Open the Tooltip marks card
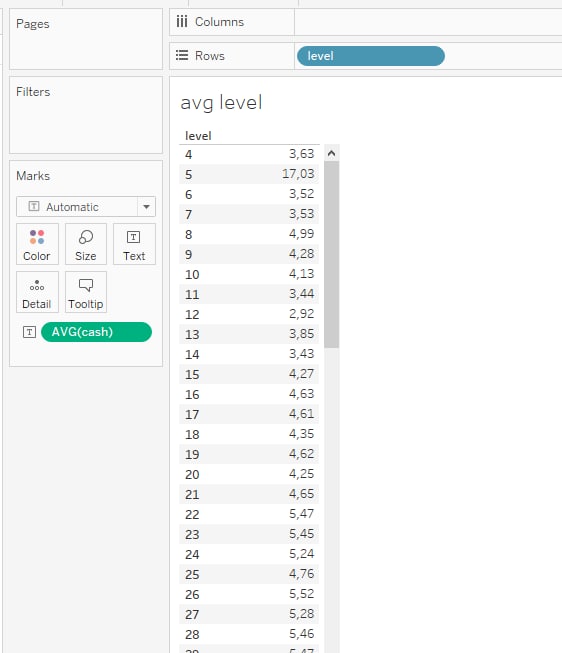The width and height of the screenshot is (562, 653). [85, 292]
